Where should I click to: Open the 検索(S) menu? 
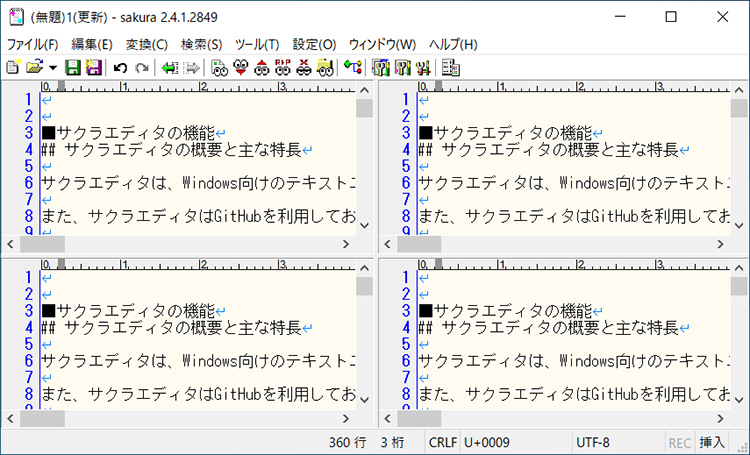pos(201,44)
